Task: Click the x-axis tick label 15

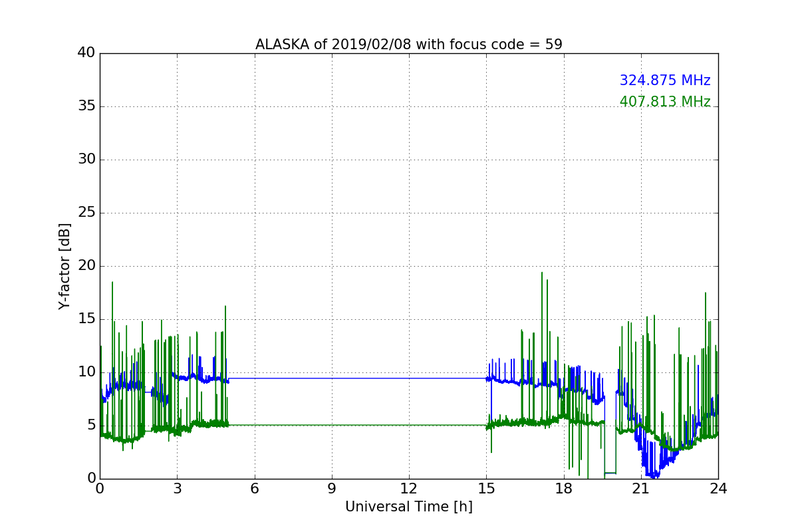Action: 486,489
